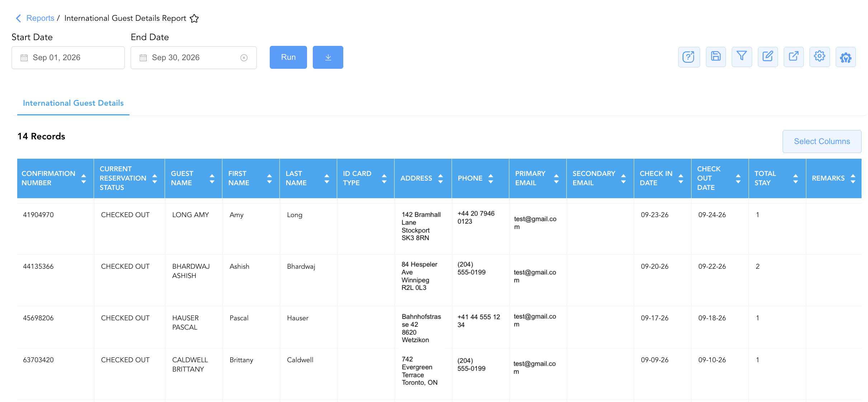Open the International Guest Details tab
Screen dimensions: 868x402
[73, 103]
